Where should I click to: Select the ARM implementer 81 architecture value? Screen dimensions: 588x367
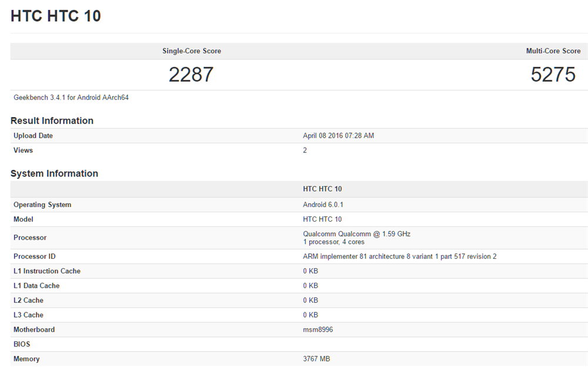point(400,256)
